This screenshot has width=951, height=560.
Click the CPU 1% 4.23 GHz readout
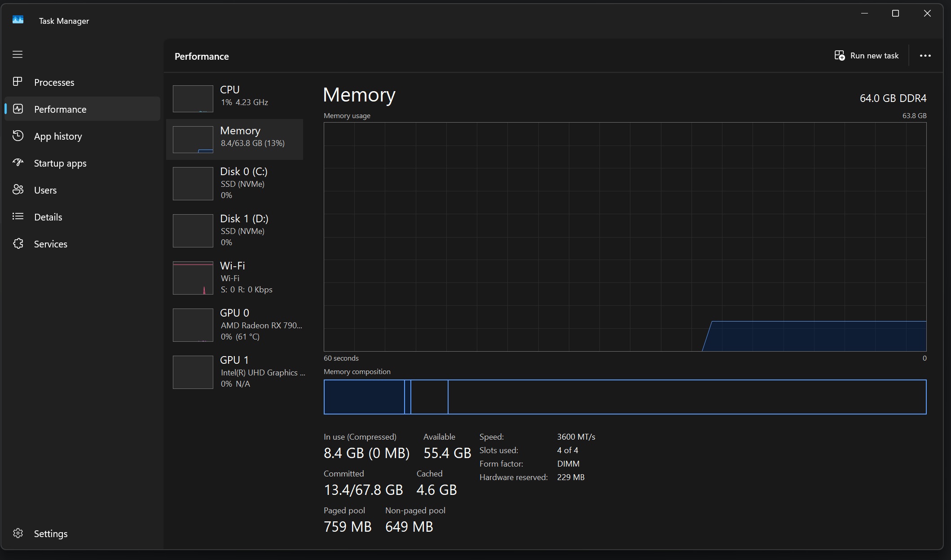(x=244, y=102)
